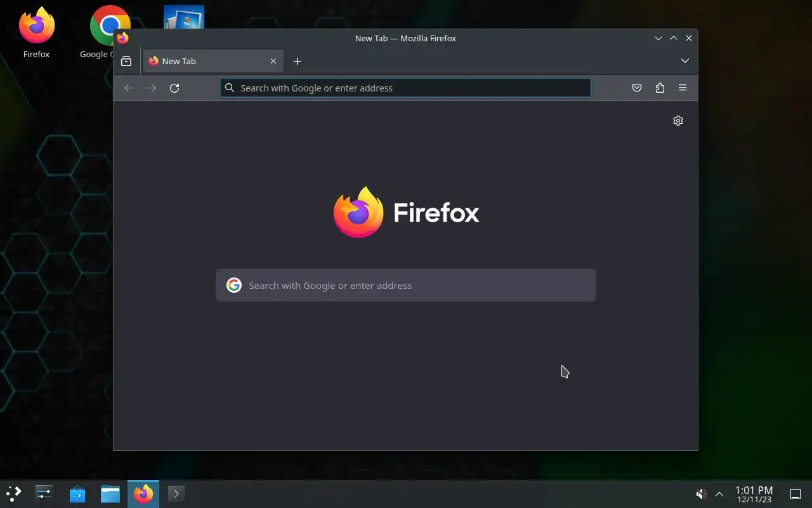The image size is (812, 508).
Task: Close the New Tab tab
Action: click(273, 61)
